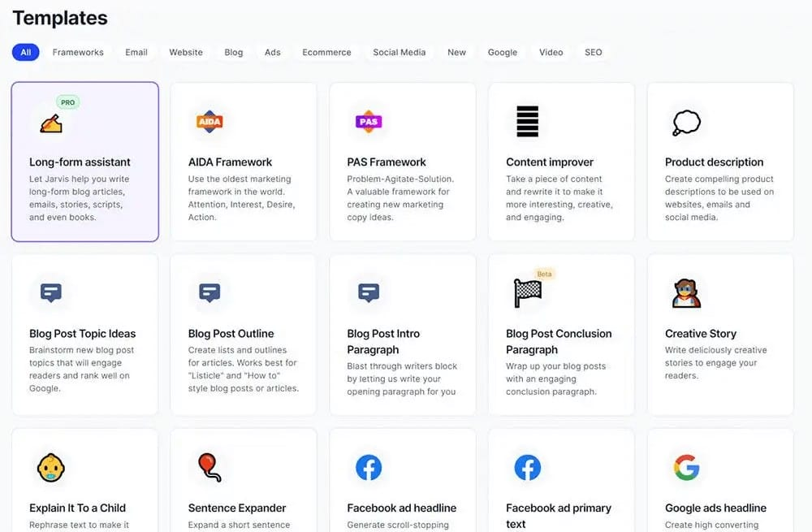The height and width of the screenshot is (532, 812).
Task: Open the Blog Post Outline template title
Action: [231, 334]
